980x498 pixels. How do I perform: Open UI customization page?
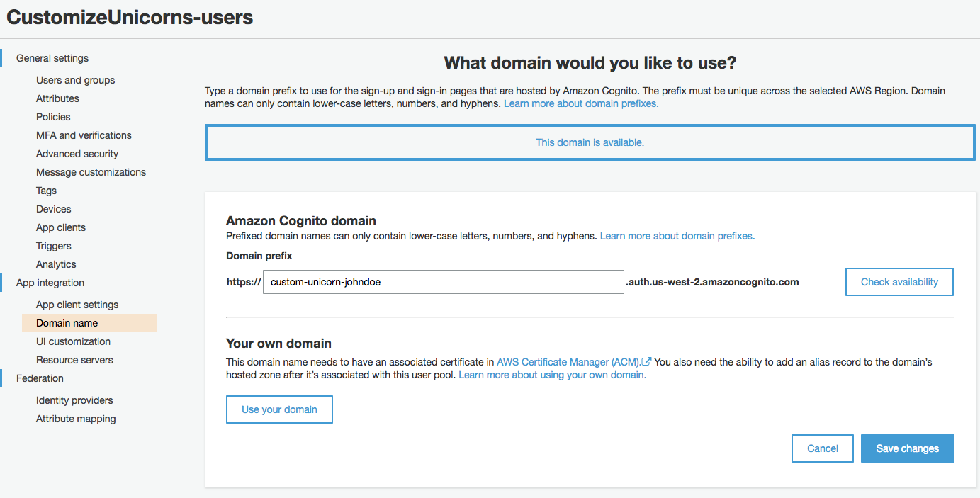(74, 341)
